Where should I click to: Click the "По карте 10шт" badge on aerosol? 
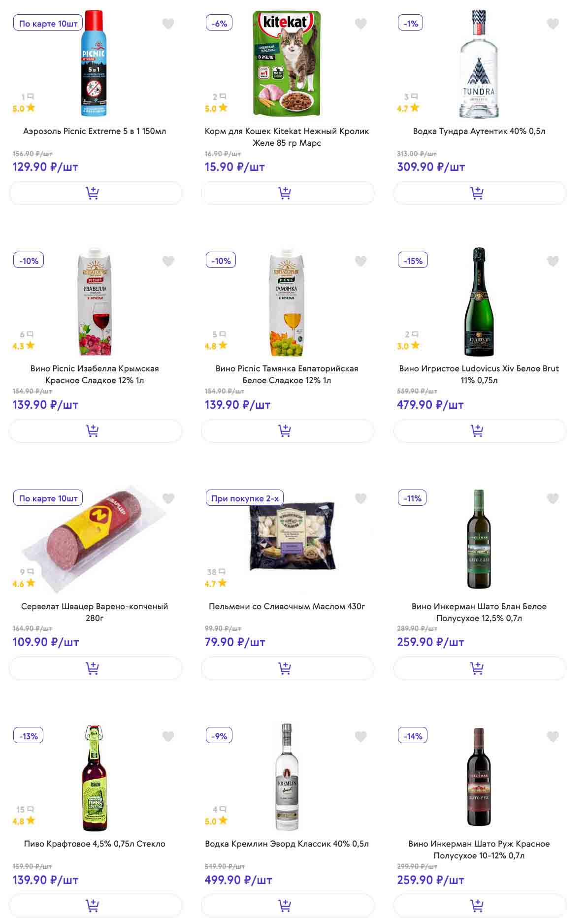point(48,24)
